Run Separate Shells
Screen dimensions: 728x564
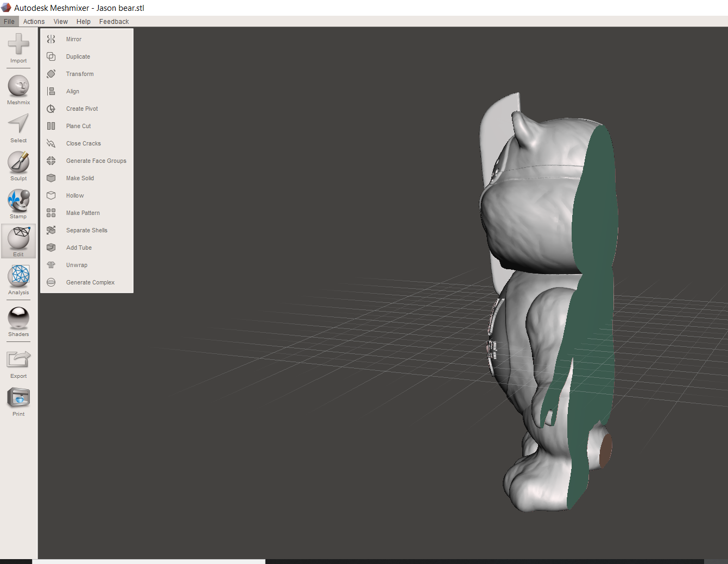click(x=87, y=230)
